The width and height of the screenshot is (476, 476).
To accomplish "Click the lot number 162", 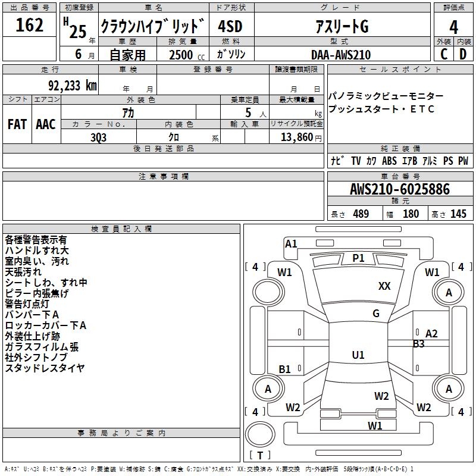I will pyautogui.click(x=30, y=26).
